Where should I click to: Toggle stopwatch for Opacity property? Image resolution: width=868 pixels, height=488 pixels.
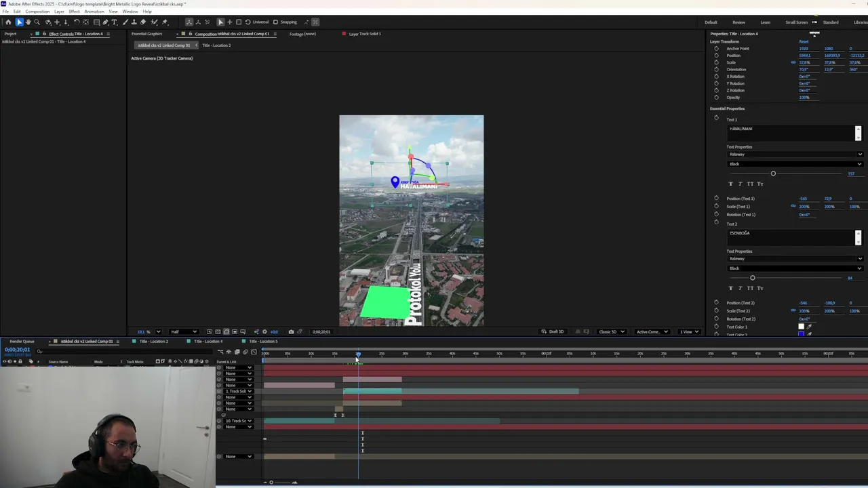coord(716,98)
